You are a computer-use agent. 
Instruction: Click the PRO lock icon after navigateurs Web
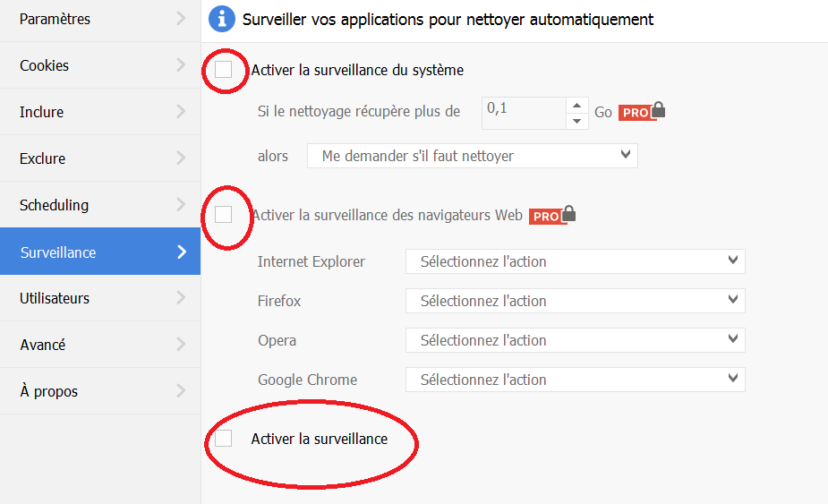click(552, 215)
